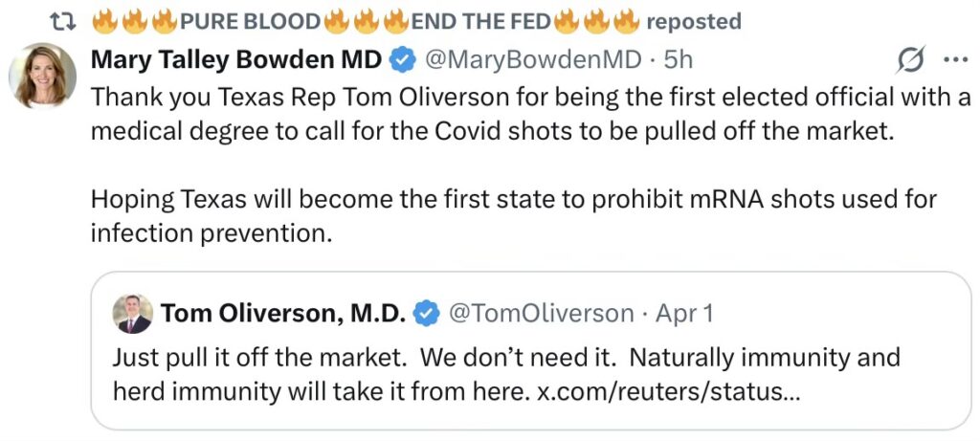Screen dimensions: 980x441
Task: Click the Mary Talley Bowden MD display name
Action: (236, 59)
